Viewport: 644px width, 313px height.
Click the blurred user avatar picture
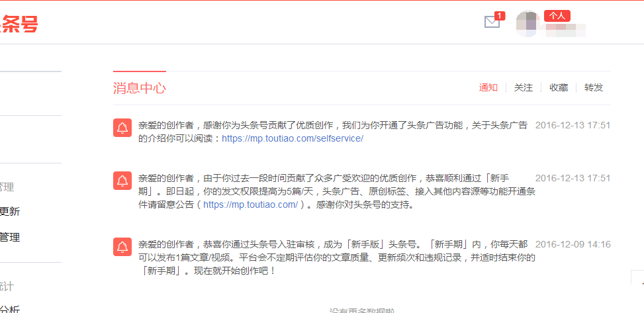coord(528,24)
